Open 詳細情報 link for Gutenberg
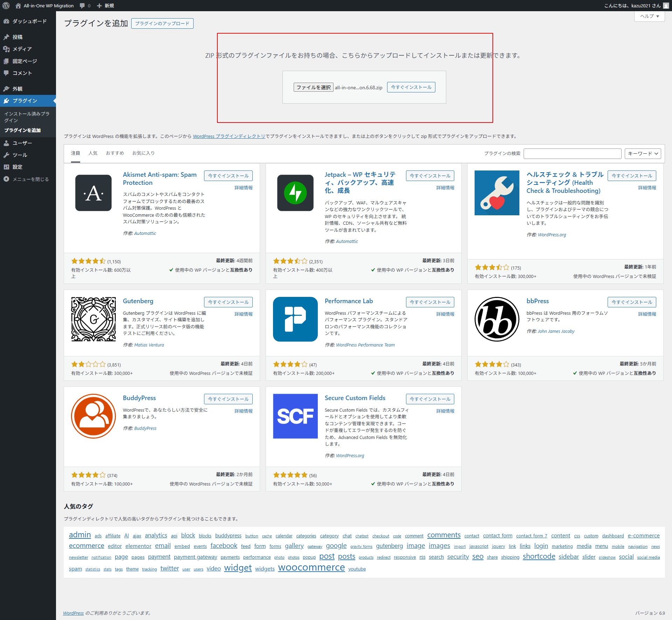The width and height of the screenshot is (672, 620). [x=243, y=314]
